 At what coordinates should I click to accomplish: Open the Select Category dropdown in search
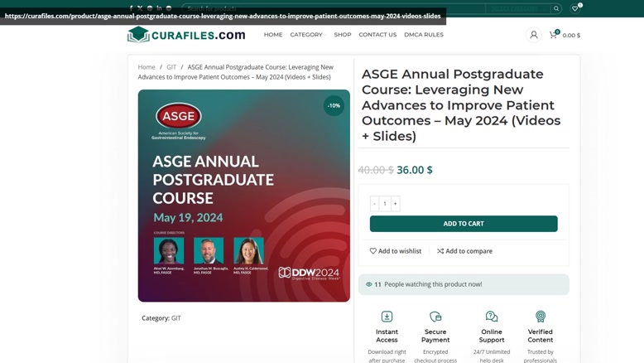[517, 8]
